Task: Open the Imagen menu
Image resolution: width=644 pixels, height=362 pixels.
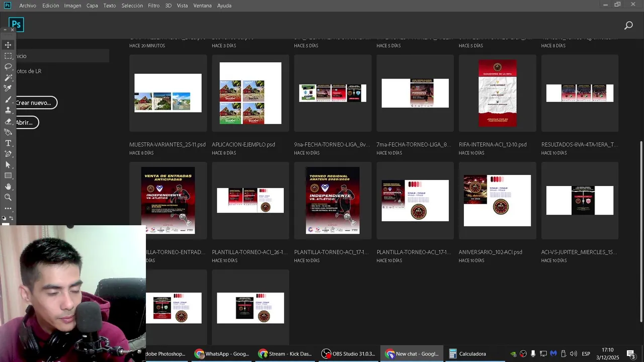Action: [x=72, y=6]
